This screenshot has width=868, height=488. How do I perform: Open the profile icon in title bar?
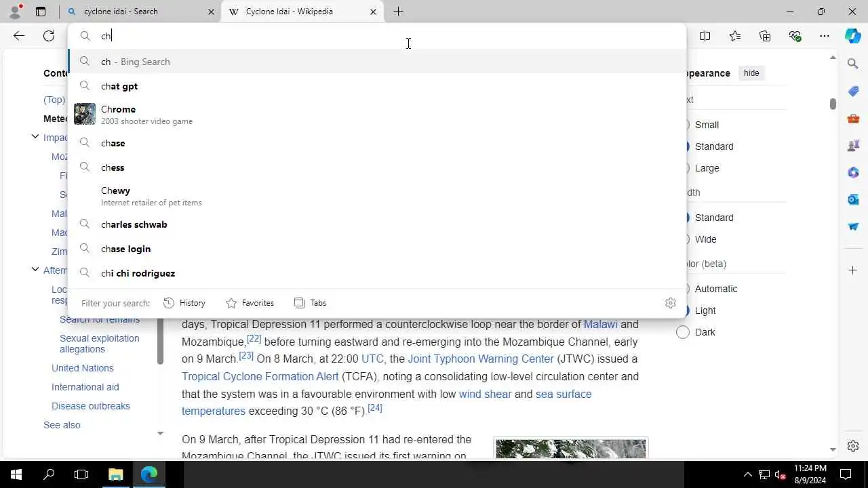(15, 12)
